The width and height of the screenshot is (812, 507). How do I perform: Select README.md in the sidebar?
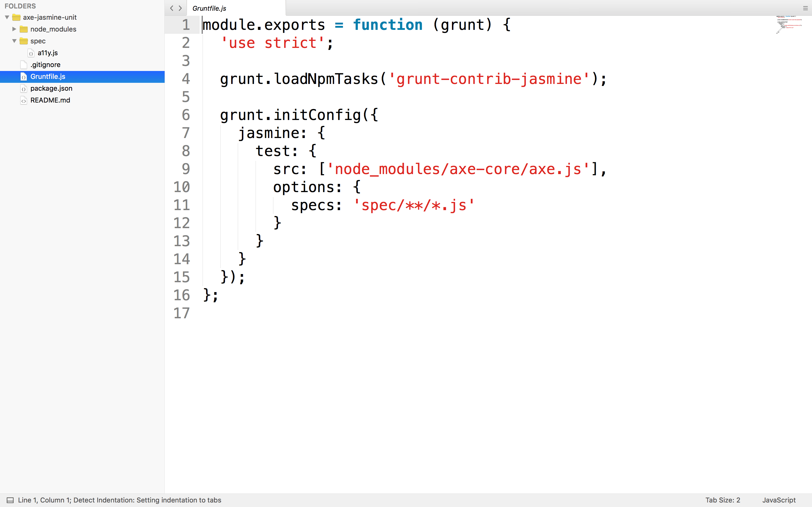[x=50, y=100]
